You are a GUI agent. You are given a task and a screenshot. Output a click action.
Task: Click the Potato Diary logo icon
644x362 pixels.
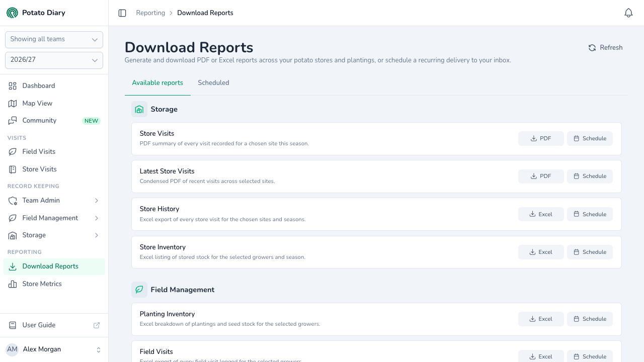(x=12, y=13)
